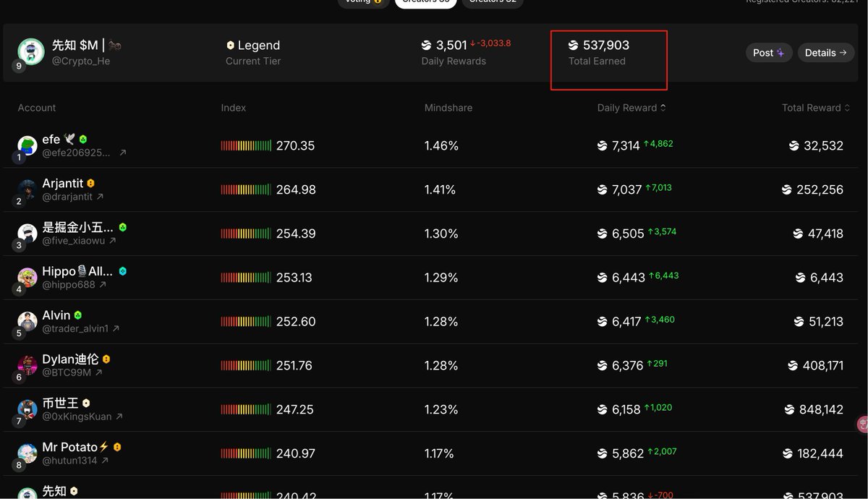This screenshot has height=499, width=868.
Task: Click the index bar gauge for efe
Action: click(x=246, y=145)
